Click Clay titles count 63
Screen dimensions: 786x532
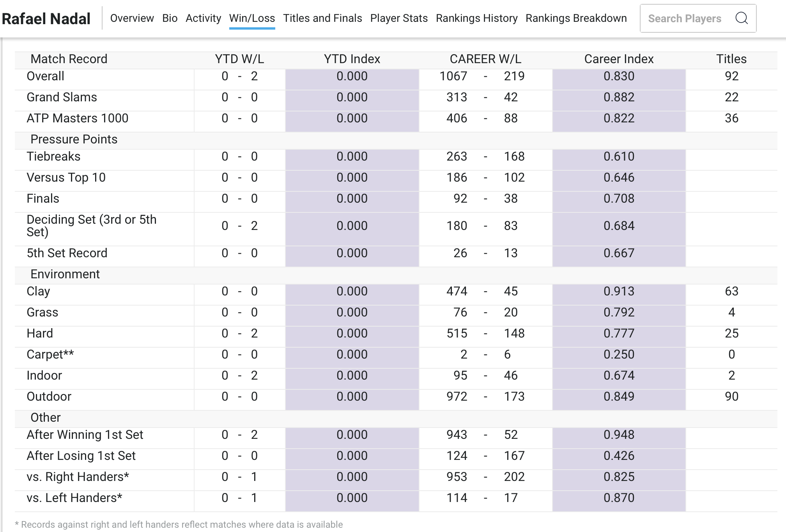click(731, 291)
